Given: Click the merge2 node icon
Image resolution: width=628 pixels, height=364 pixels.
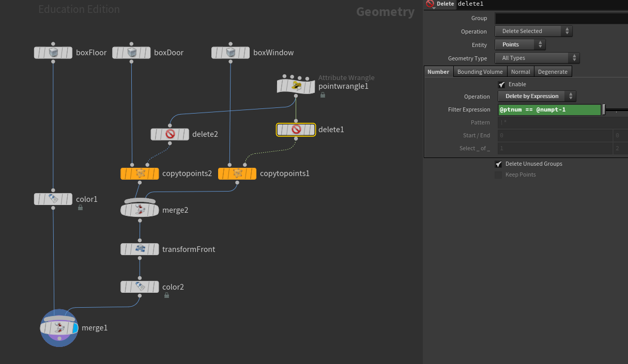Looking at the screenshot, I should 140,210.
